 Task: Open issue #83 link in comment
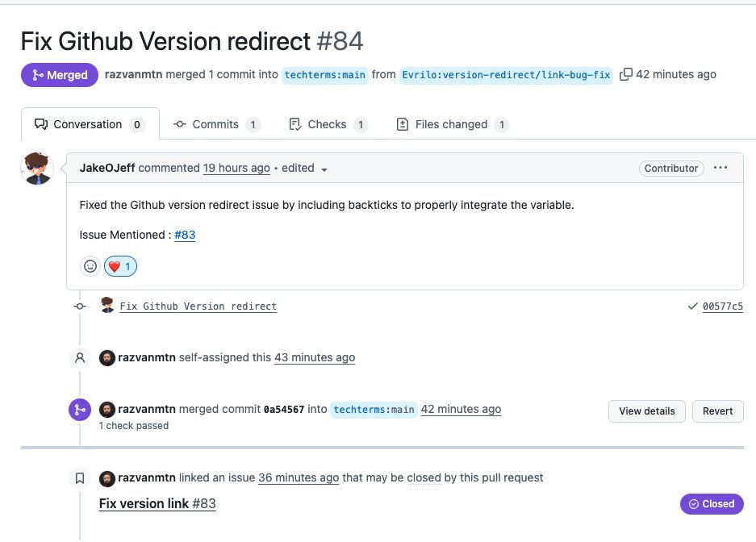click(185, 235)
